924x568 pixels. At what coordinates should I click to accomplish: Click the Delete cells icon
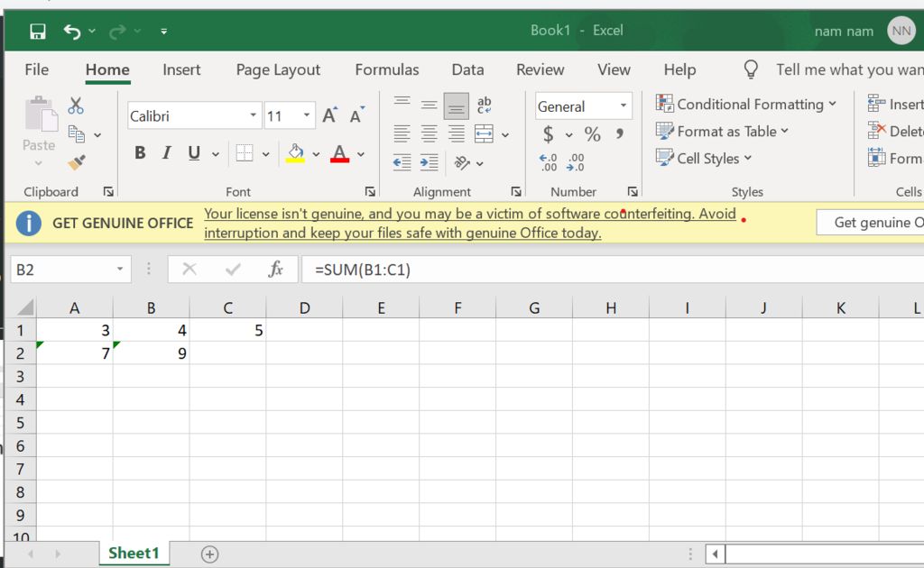pos(876,130)
